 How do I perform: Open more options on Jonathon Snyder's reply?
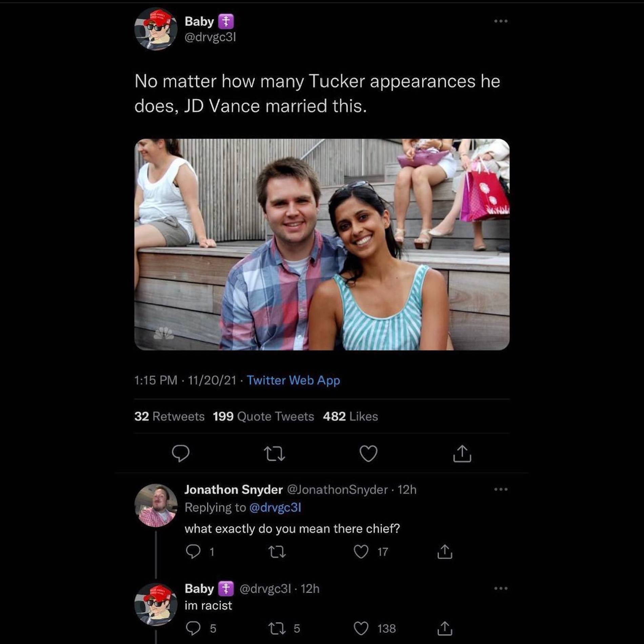click(x=501, y=489)
